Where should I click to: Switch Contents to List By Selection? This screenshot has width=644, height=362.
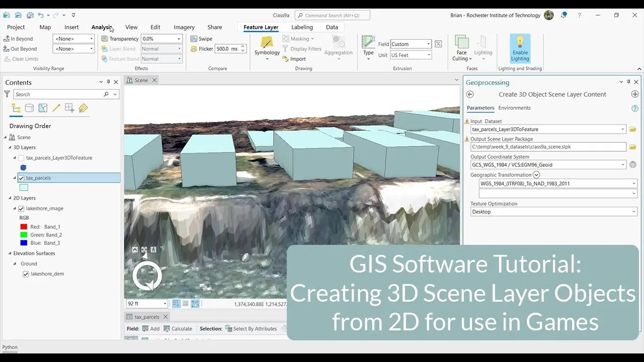pyautogui.click(x=43, y=108)
